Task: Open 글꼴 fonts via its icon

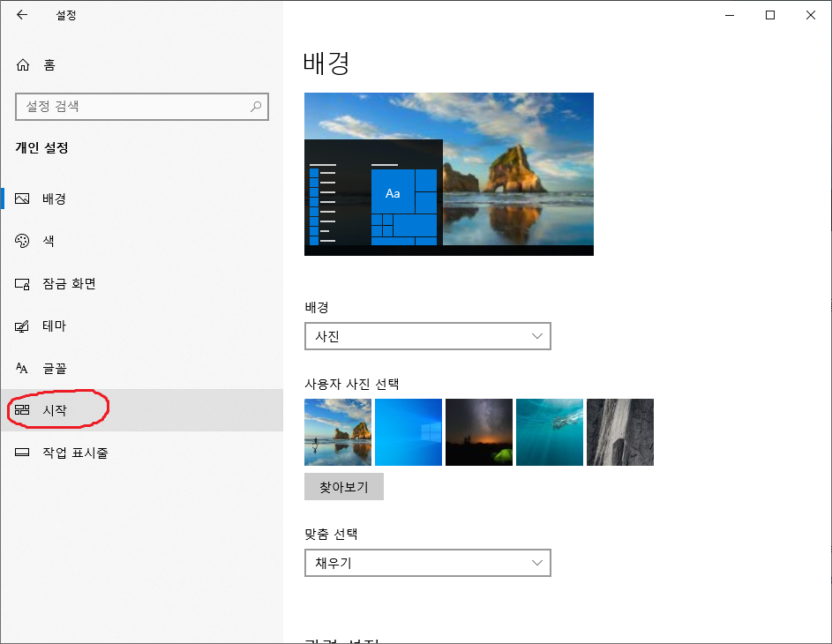Action: click(x=23, y=369)
